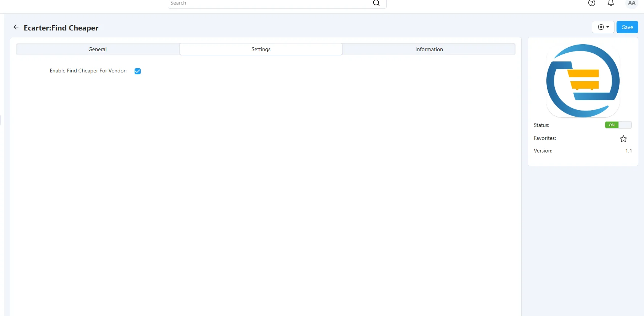Click the Ecarter:Find Cheaper page title
The width and height of the screenshot is (644, 316).
pos(61,28)
